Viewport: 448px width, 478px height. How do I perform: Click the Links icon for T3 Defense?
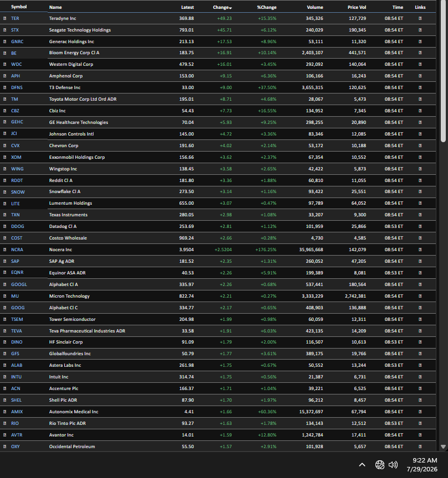[420, 87]
